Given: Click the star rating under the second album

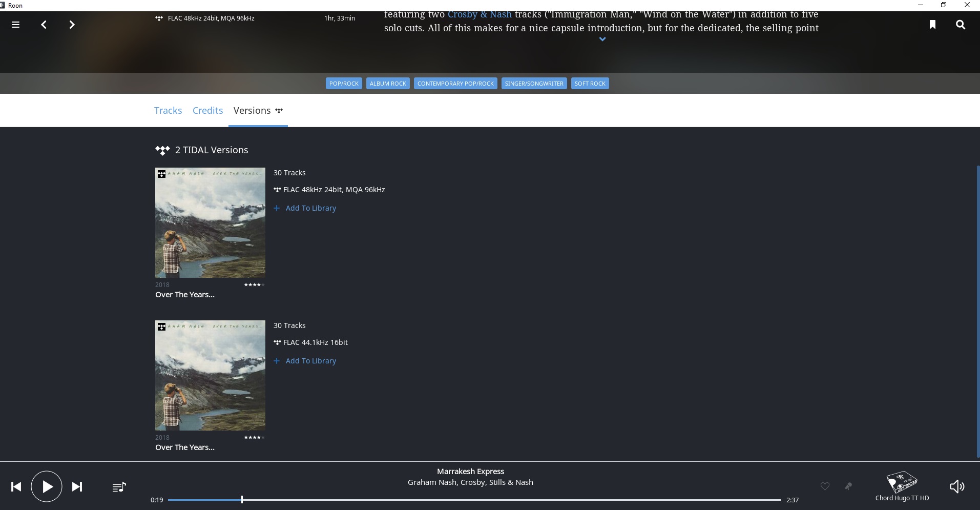Looking at the screenshot, I should coord(254,437).
